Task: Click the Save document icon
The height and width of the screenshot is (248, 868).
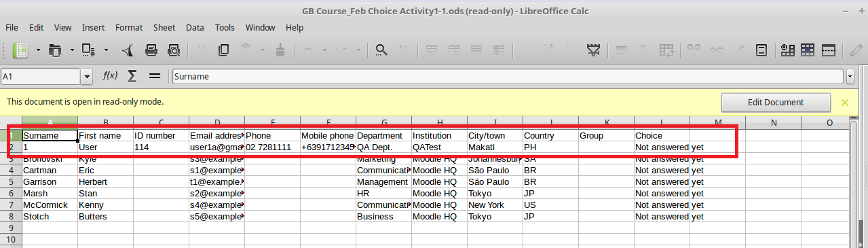Action: click(89, 50)
